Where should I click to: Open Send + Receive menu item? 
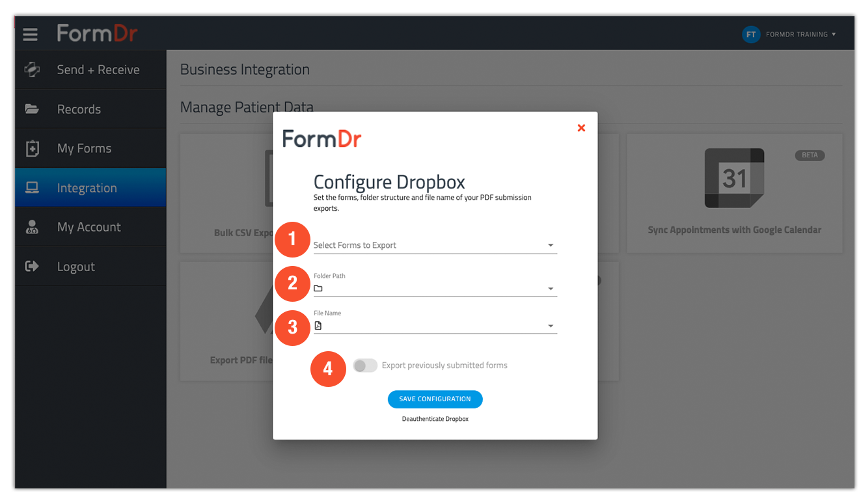point(90,70)
